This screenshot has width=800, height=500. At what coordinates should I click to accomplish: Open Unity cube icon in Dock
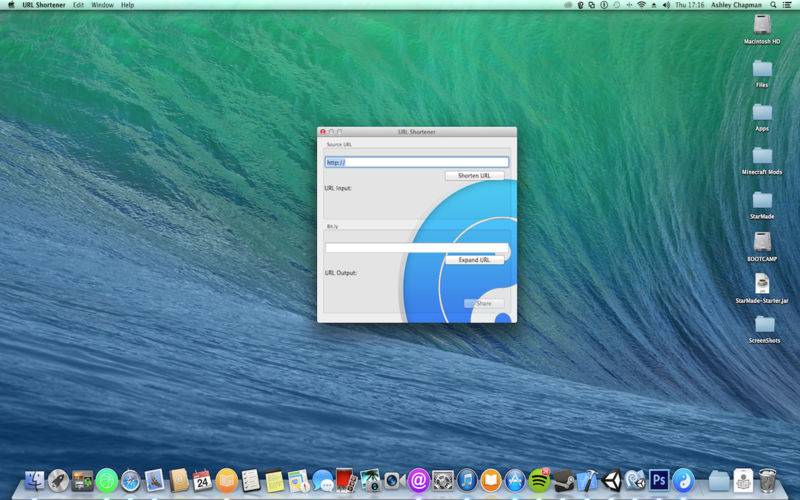tap(611, 481)
